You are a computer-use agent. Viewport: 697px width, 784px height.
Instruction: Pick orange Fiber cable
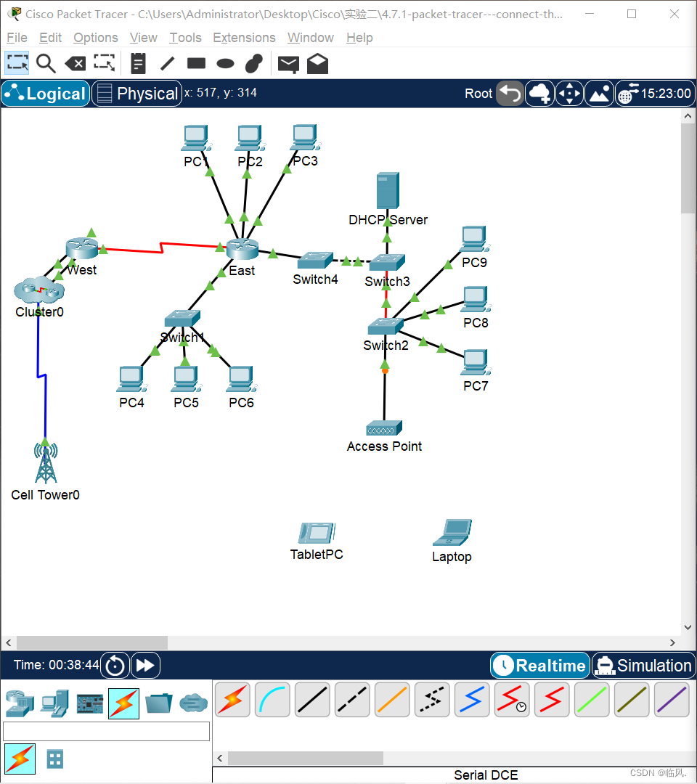tap(393, 699)
